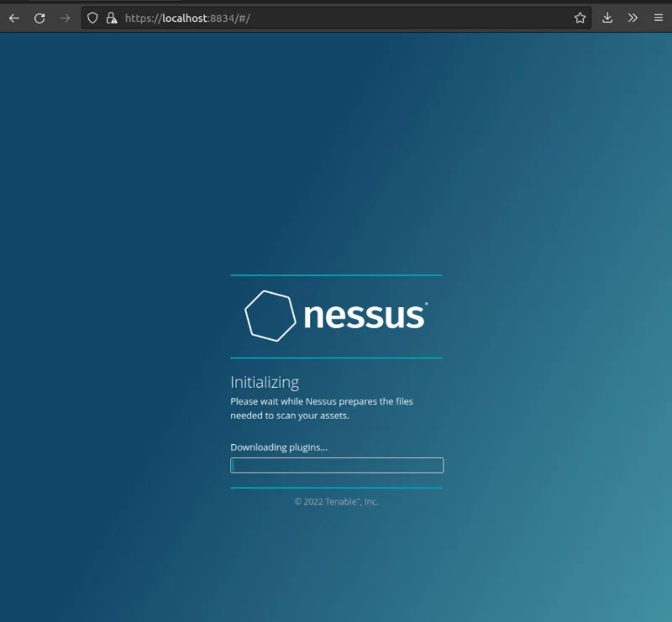Open the browser hamburger application menu

tap(659, 18)
